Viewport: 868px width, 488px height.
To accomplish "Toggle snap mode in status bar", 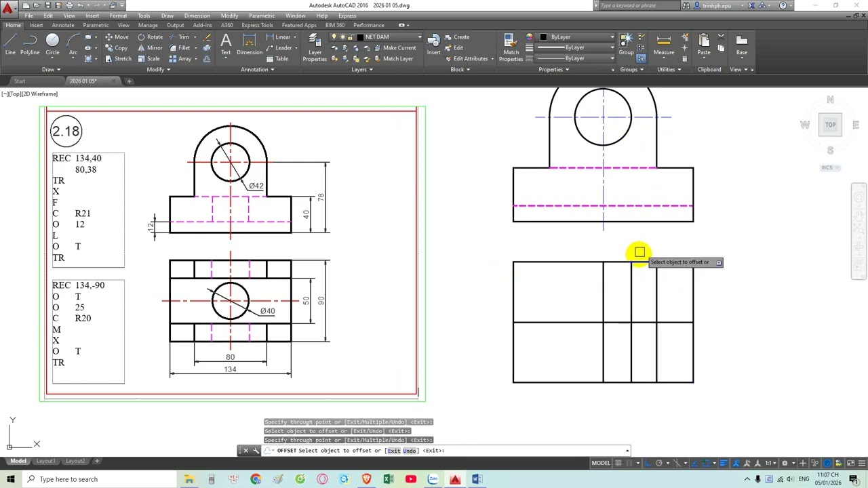I will tap(629, 463).
